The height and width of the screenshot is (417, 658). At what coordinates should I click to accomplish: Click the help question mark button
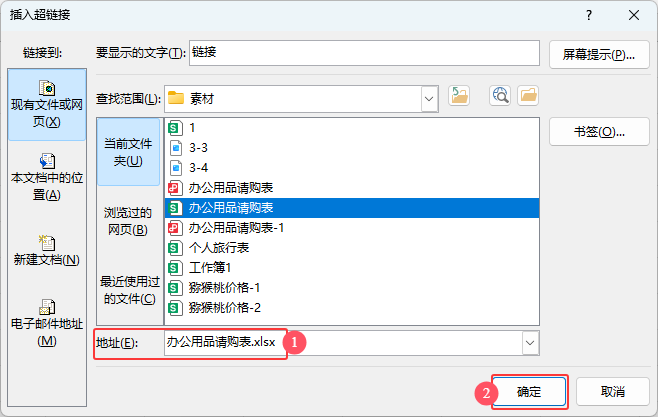click(x=589, y=16)
